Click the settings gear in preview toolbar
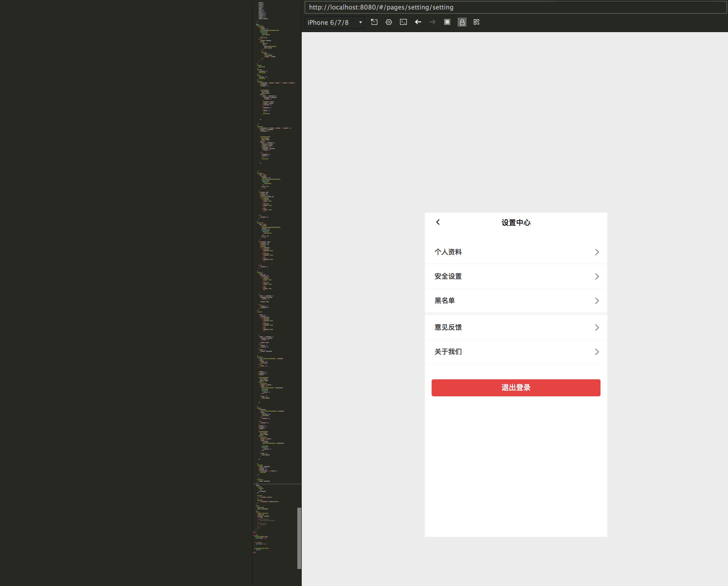This screenshot has height=586, width=728. [389, 22]
